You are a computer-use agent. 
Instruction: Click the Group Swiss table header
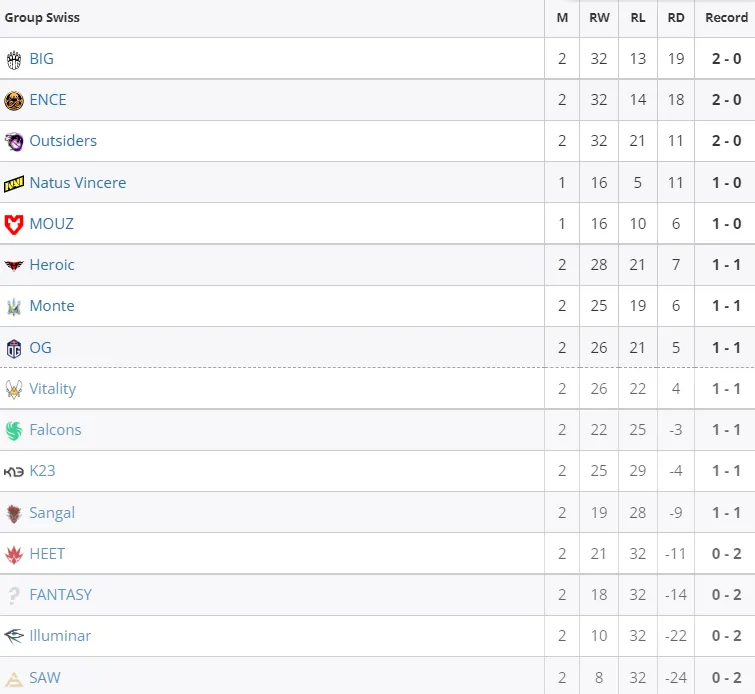[x=42, y=18]
